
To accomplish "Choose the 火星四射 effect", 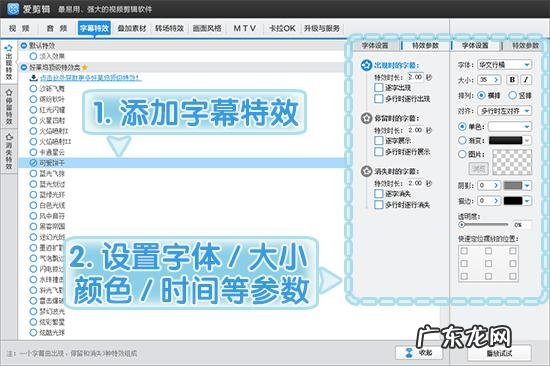I will coord(33,120).
